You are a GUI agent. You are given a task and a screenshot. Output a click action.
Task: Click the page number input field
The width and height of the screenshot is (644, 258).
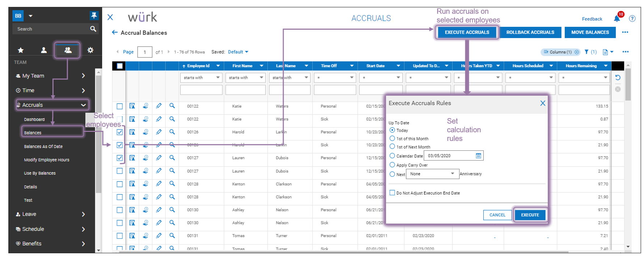point(145,52)
